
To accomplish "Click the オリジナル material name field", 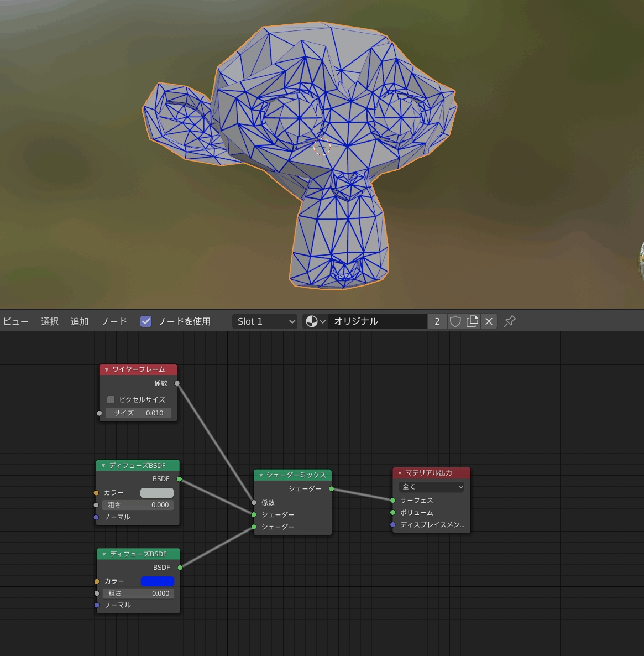I will [378, 321].
